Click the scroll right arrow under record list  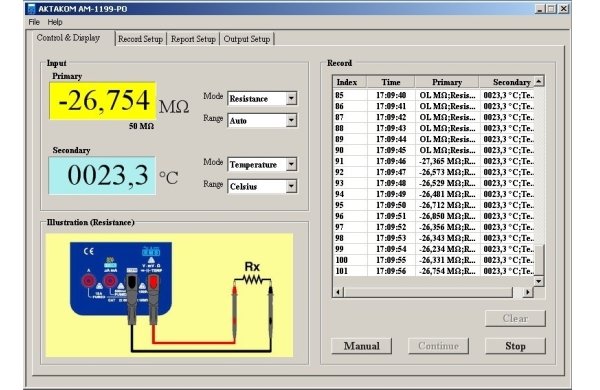pyautogui.click(x=528, y=292)
